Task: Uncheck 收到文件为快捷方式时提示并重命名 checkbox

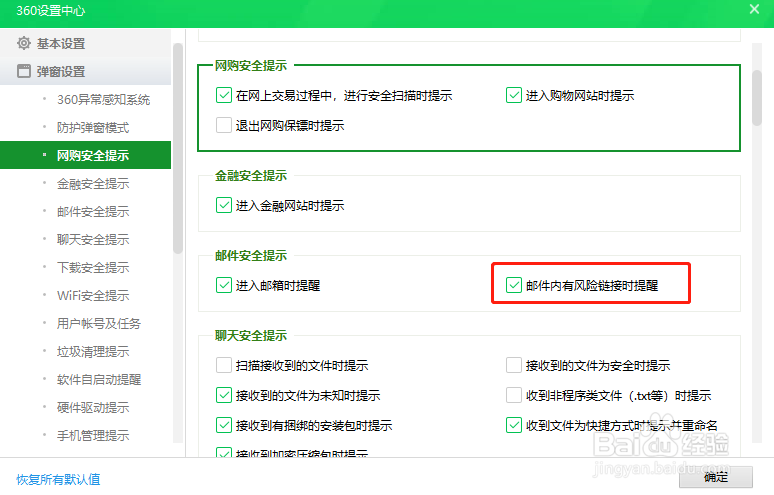Action: pos(514,425)
